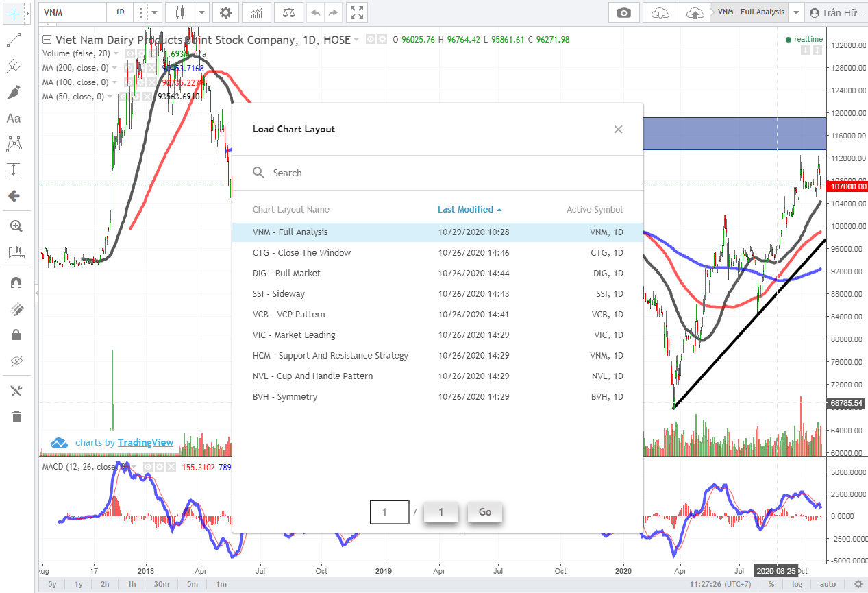
Task: Enable log scale on the price axis
Action: (x=797, y=583)
